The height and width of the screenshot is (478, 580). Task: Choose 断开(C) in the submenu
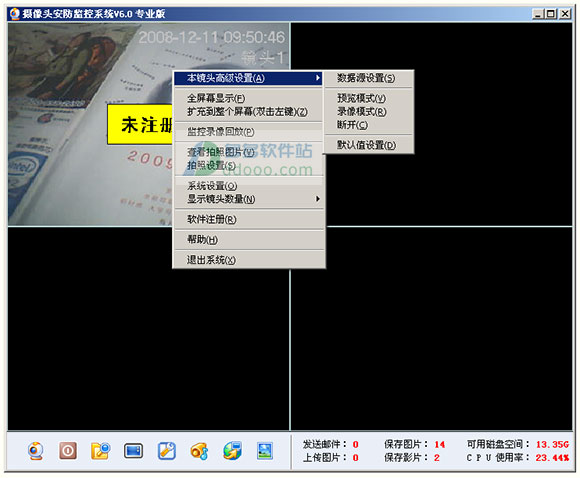point(368,125)
